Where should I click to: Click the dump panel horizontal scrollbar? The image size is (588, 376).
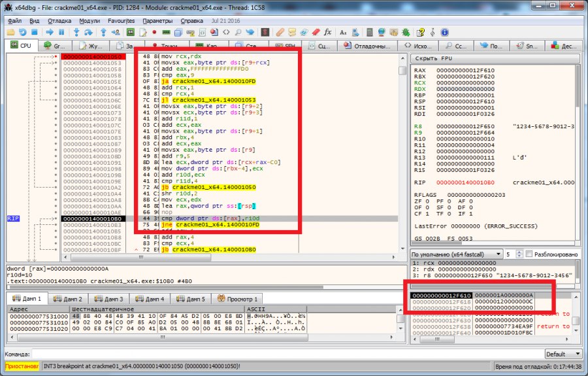202,337
